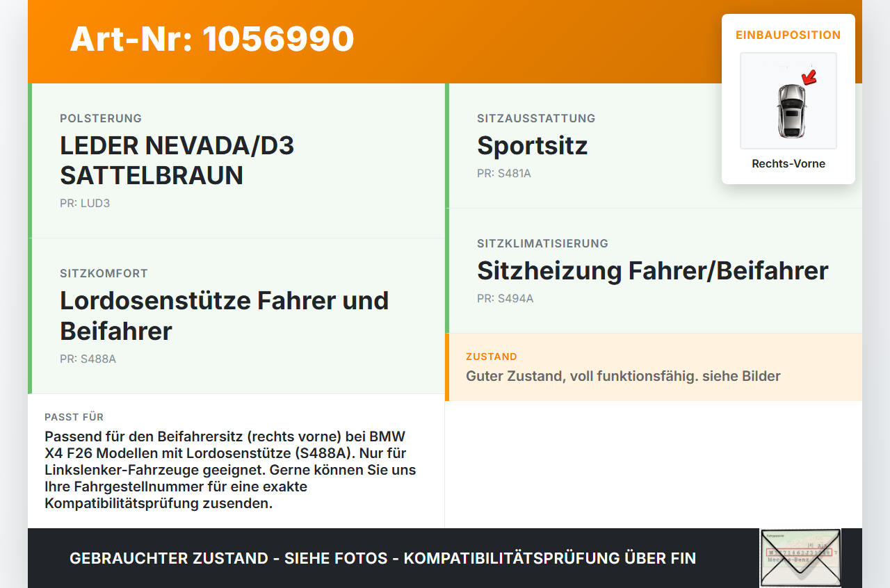This screenshot has width=890, height=588.
Task: Select the BMW X4 F26 compatibility paragraph
Action: (x=231, y=470)
